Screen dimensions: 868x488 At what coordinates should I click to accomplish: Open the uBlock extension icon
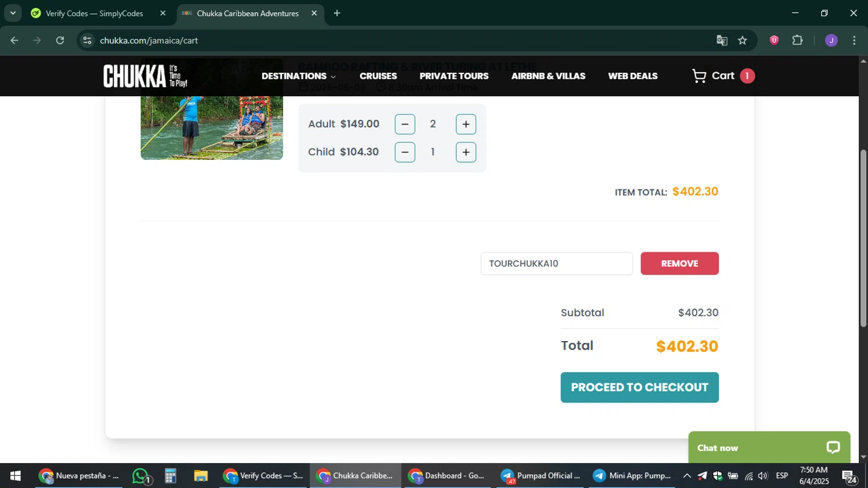(x=774, y=40)
